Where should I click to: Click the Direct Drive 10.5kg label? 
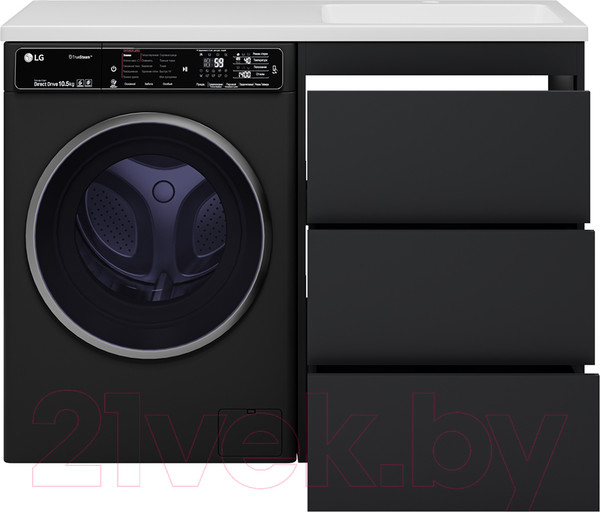[x=54, y=84]
